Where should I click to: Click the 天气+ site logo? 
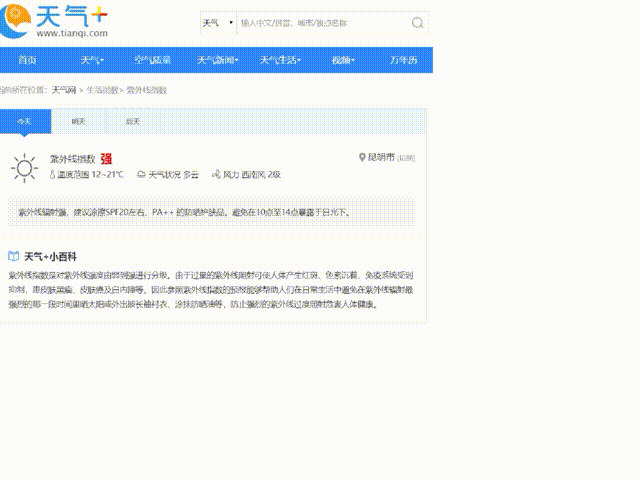[54, 20]
